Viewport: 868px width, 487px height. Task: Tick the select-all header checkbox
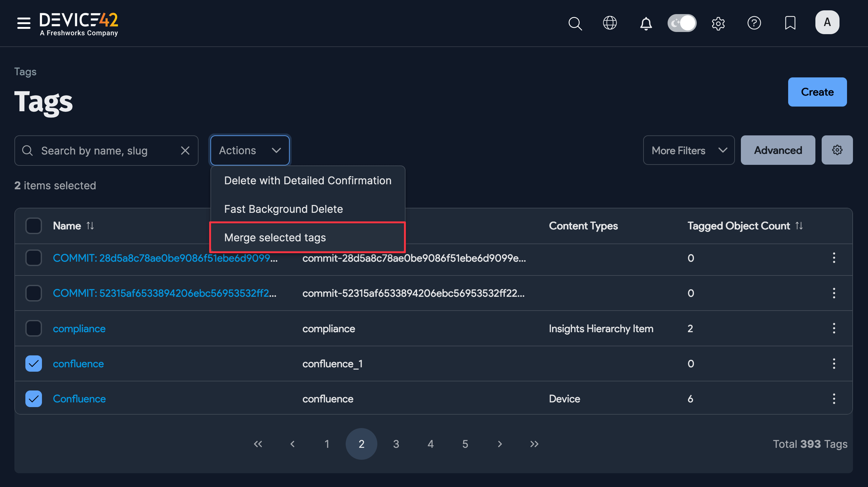tap(34, 226)
